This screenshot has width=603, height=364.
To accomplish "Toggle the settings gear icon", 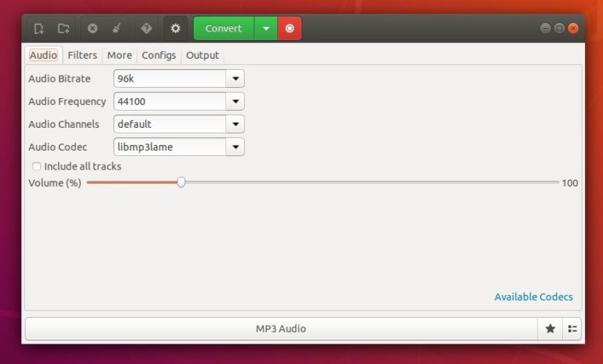I will [175, 28].
